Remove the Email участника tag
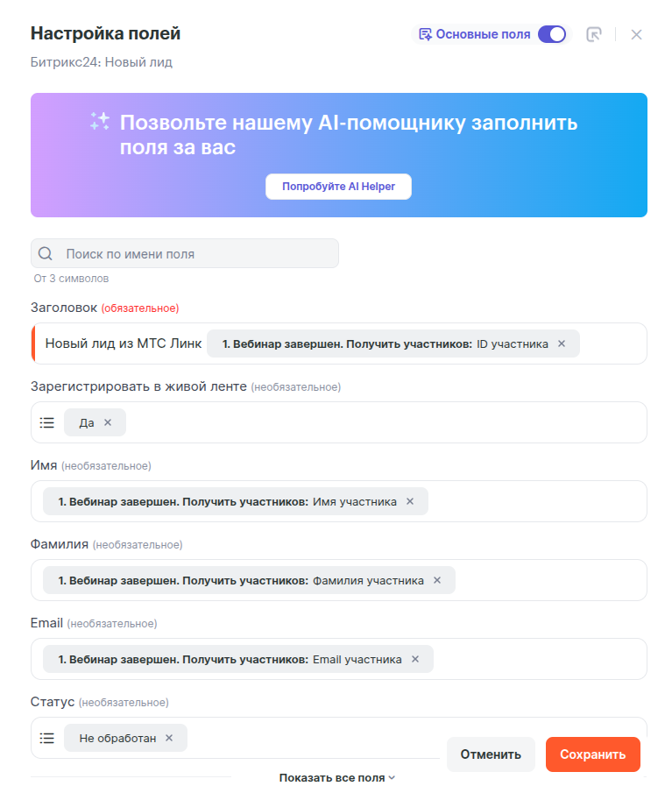The height and width of the screenshot is (786, 672). [415, 659]
